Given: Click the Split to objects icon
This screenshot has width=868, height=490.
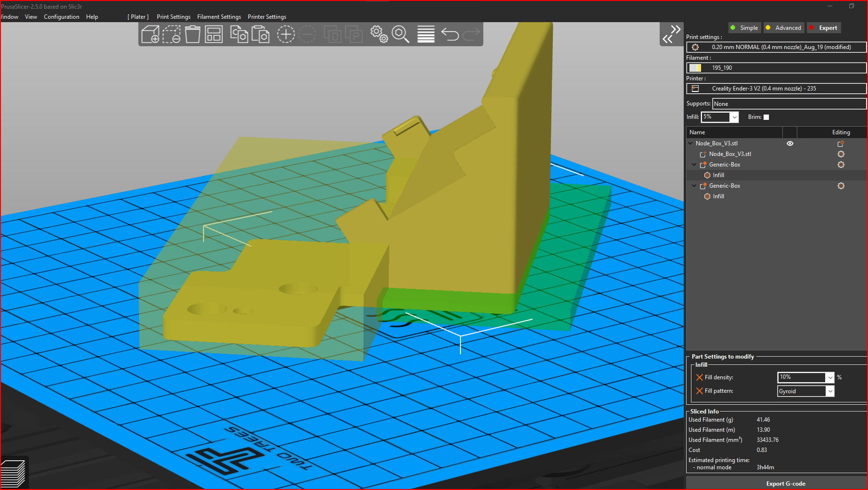Looking at the screenshot, I should point(332,35).
